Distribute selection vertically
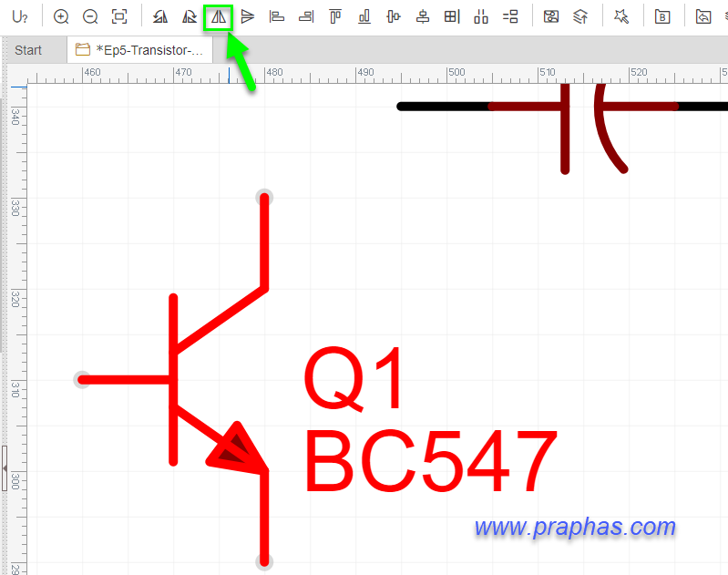728x575 pixels. [x=510, y=17]
